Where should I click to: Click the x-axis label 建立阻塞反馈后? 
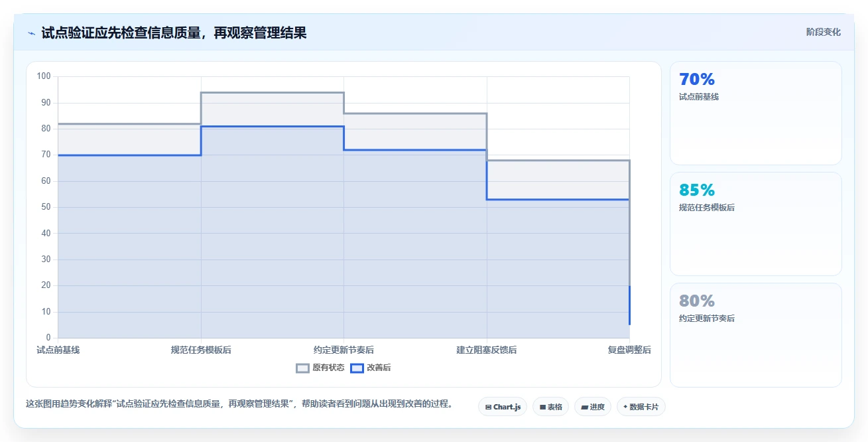487,350
